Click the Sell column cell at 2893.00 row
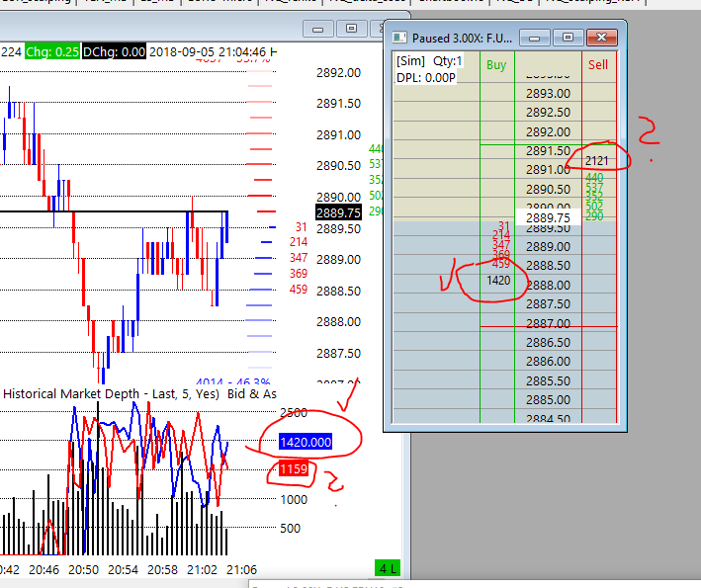The width and height of the screenshot is (701, 588). tap(599, 94)
